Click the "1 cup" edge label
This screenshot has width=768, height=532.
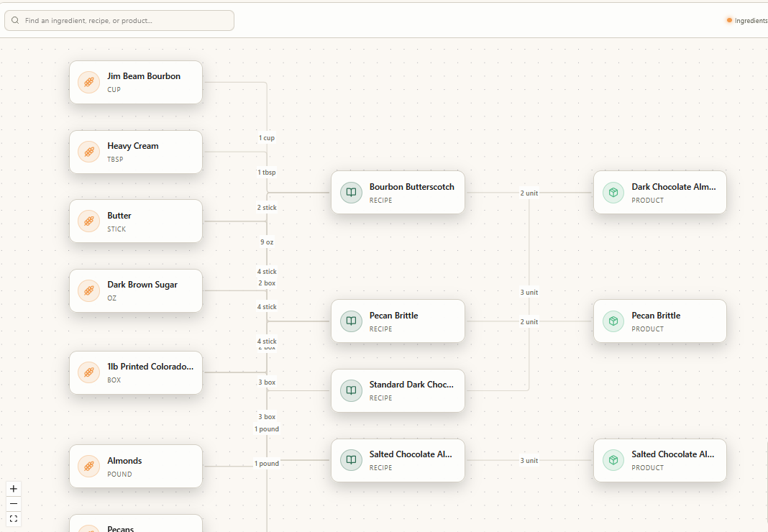[x=267, y=138]
